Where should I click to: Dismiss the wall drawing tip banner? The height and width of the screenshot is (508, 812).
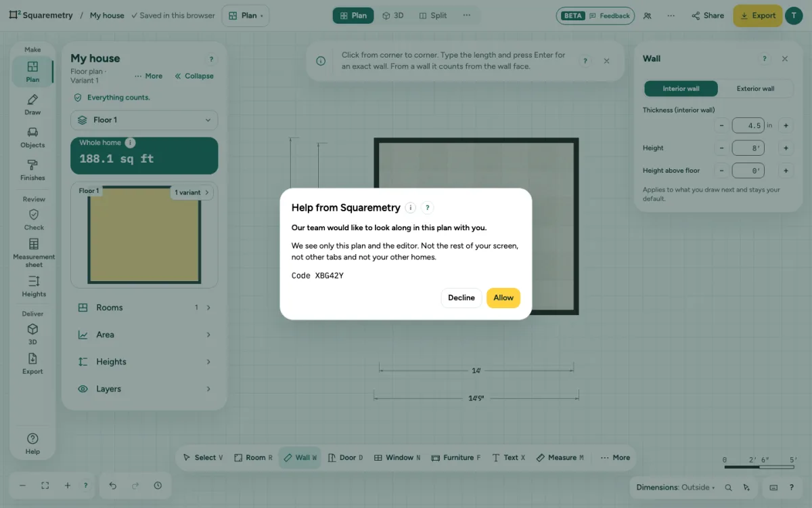coord(606,61)
